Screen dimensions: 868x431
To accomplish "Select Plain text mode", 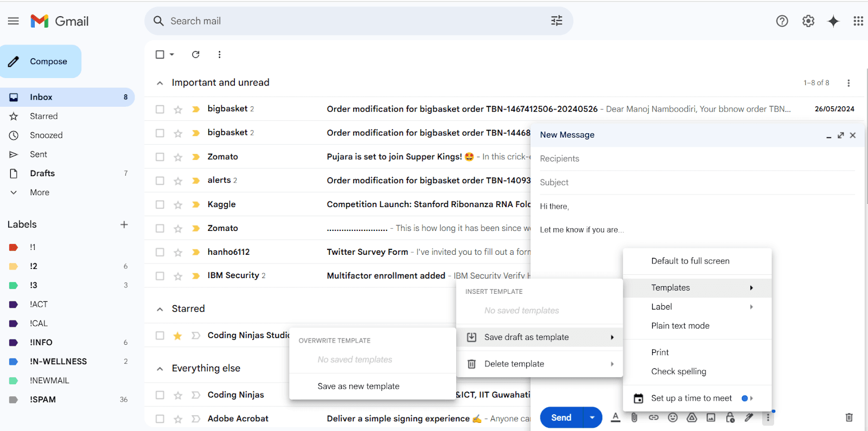I will [697, 325].
